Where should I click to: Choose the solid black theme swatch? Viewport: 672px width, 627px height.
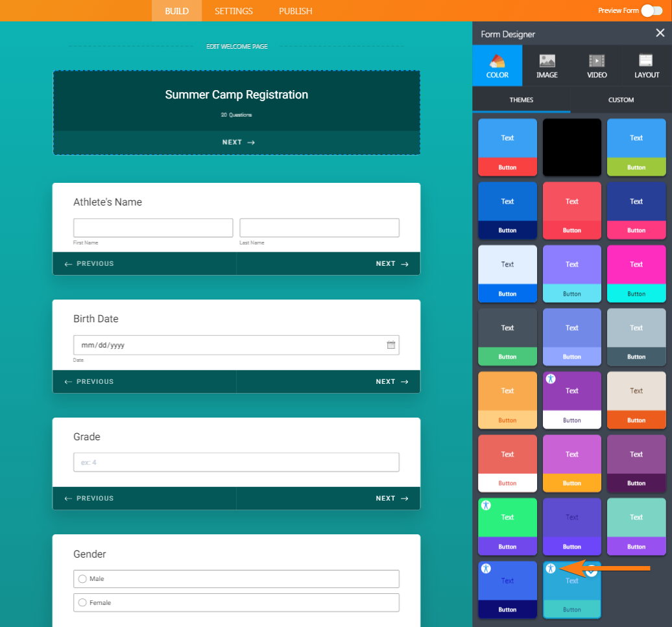(x=571, y=147)
